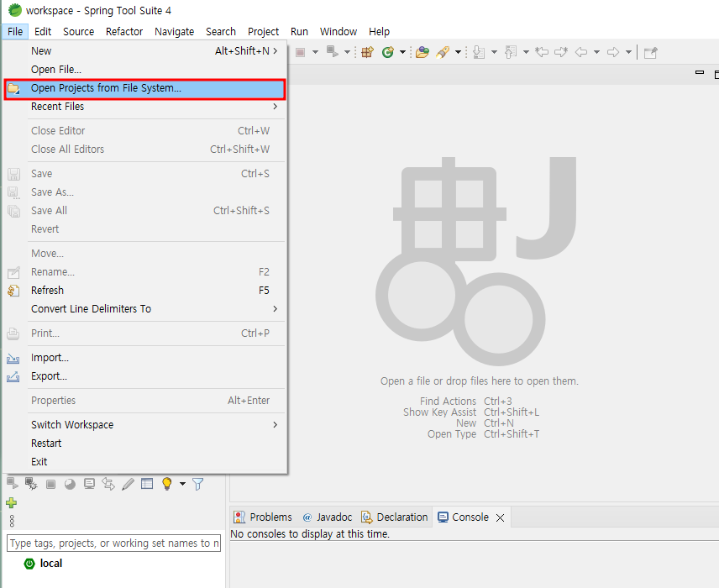Open dropdown arrow beside main toolbar Relaunch icon
719x588 pixels.
point(347,52)
